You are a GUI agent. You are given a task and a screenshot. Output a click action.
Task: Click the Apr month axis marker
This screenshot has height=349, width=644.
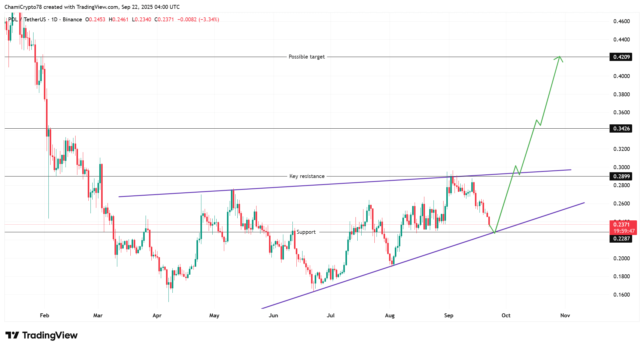[x=157, y=315]
